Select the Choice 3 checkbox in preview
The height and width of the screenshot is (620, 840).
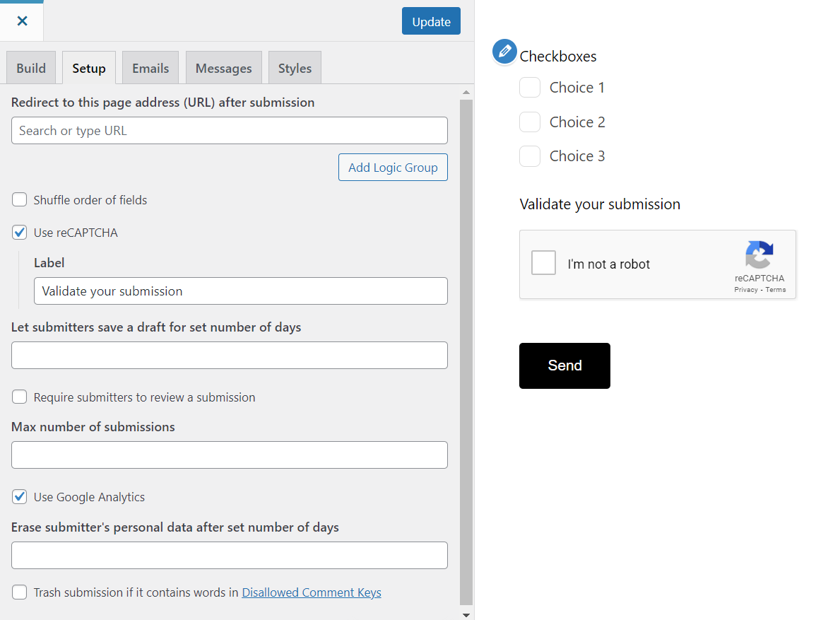tap(530, 156)
